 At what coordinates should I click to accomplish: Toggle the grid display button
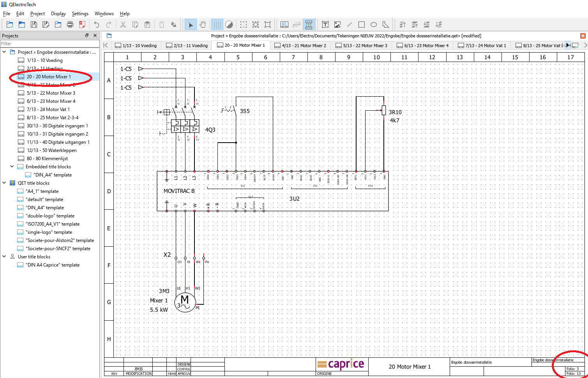coord(217,25)
